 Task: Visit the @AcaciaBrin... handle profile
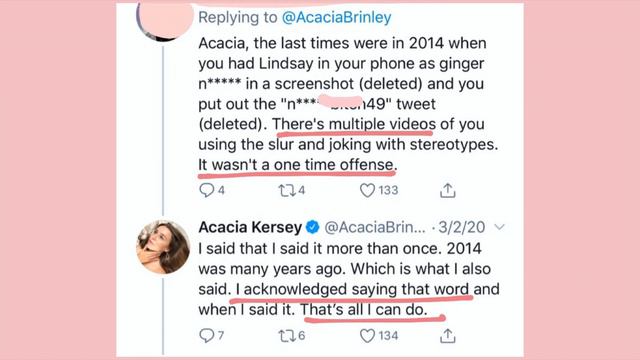pos(375,227)
